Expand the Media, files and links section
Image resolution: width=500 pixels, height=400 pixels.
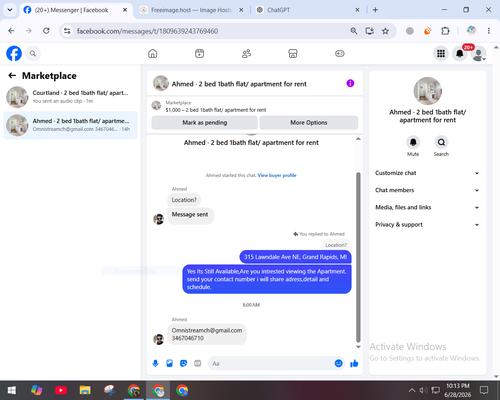[x=427, y=207]
